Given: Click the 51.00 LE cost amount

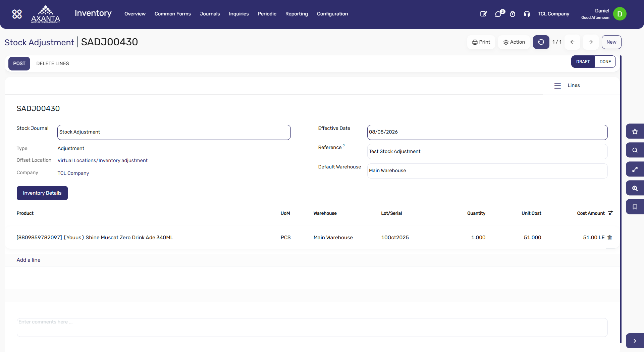Looking at the screenshot, I should pos(594,238).
